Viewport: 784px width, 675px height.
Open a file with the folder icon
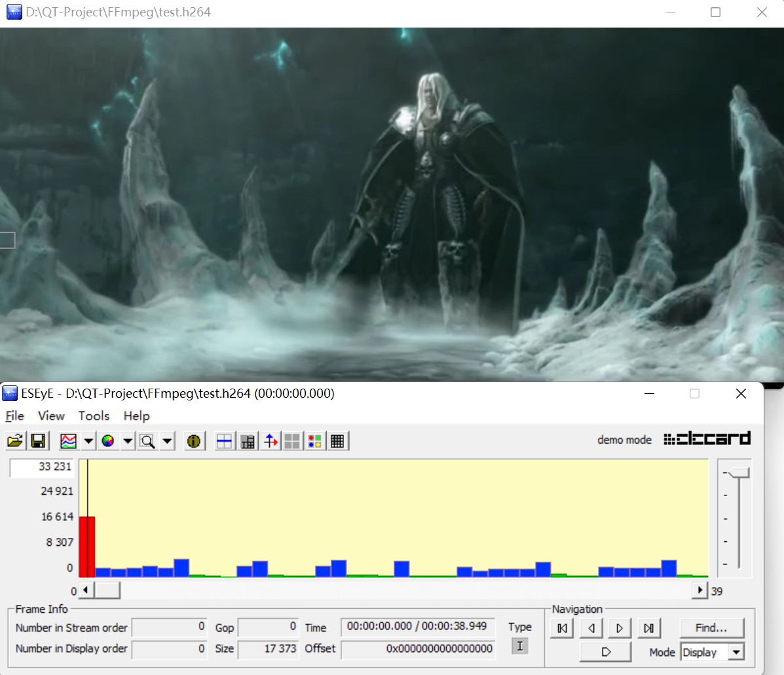16,441
